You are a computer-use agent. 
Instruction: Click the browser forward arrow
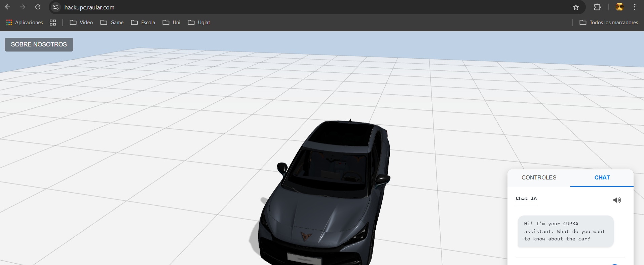point(23,7)
